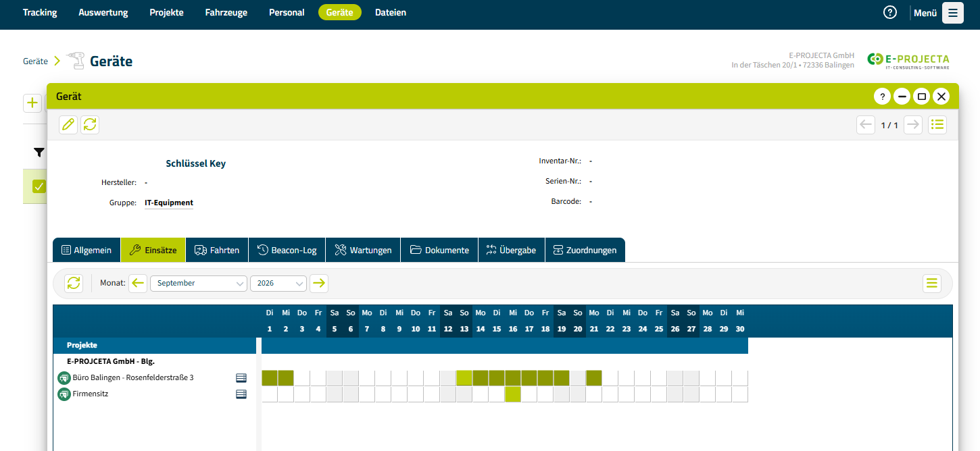Viewport: 980px width, 451px height.
Task: Click the IT-Equipment group link
Action: coord(169,203)
